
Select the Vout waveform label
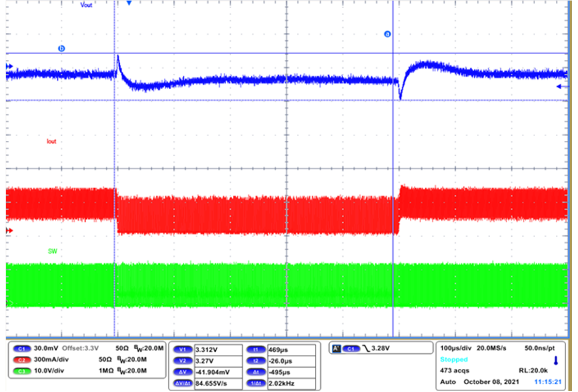86,5
